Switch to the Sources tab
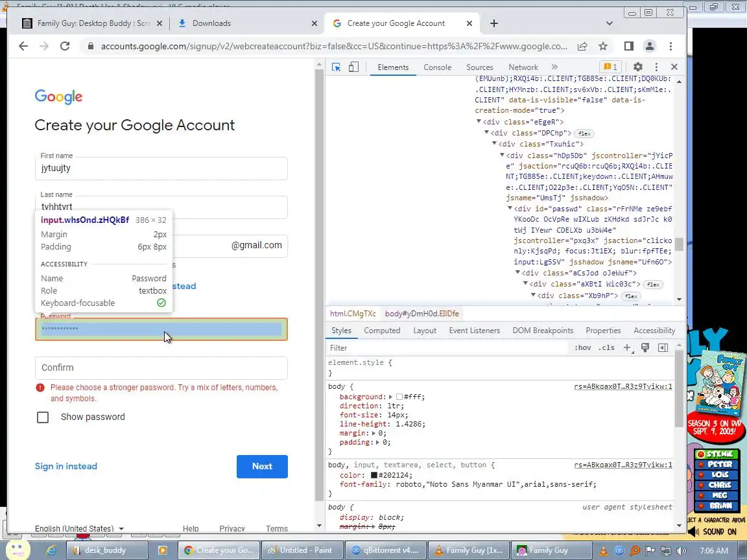Image resolution: width=747 pixels, height=560 pixels. tap(480, 67)
